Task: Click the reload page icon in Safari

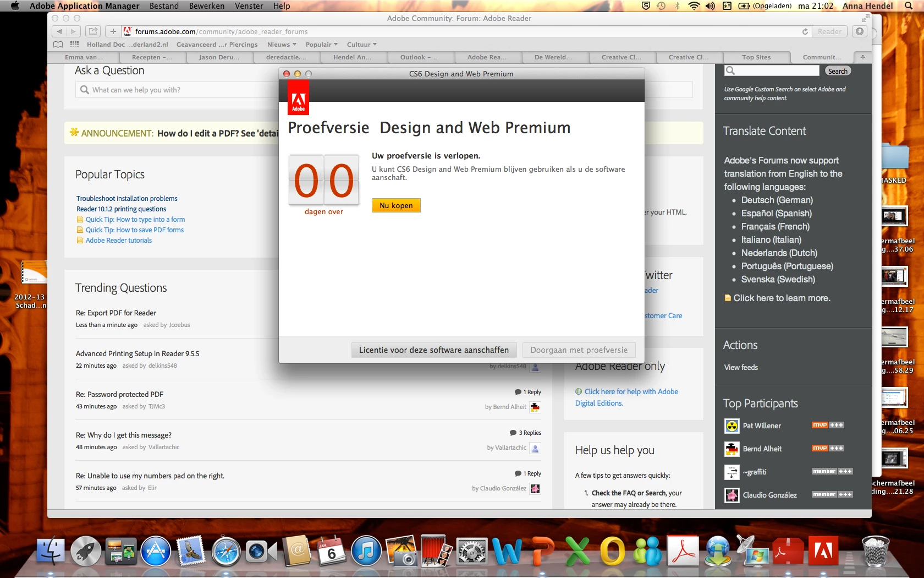Action: [x=805, y=31]
